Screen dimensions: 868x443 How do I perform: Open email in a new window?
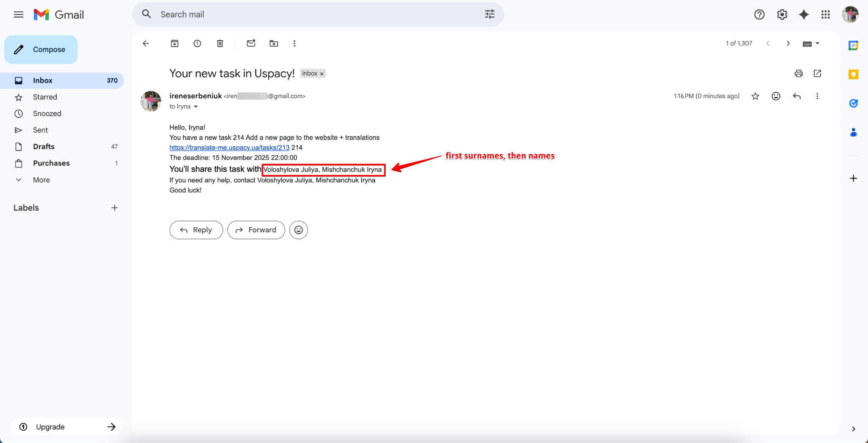pos(818,73)
